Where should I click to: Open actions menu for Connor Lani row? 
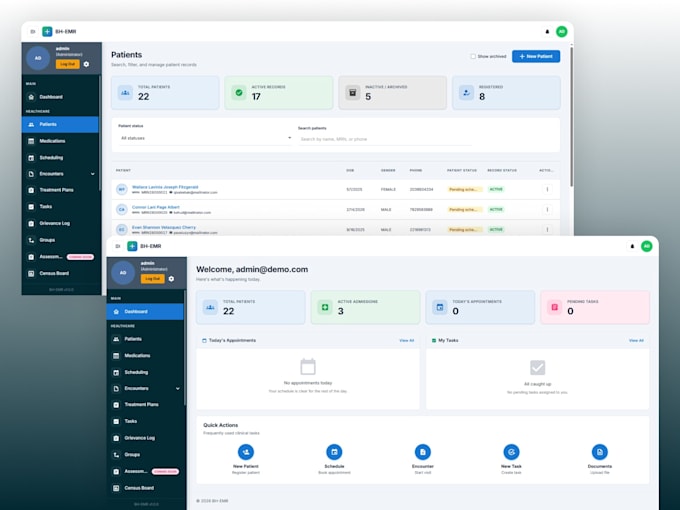[547, 209]
